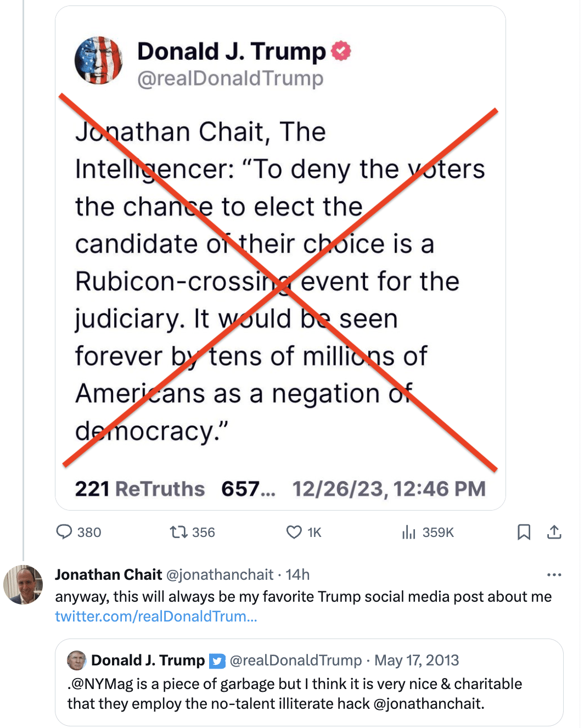Click the reply comment icon

coord(65,531)
